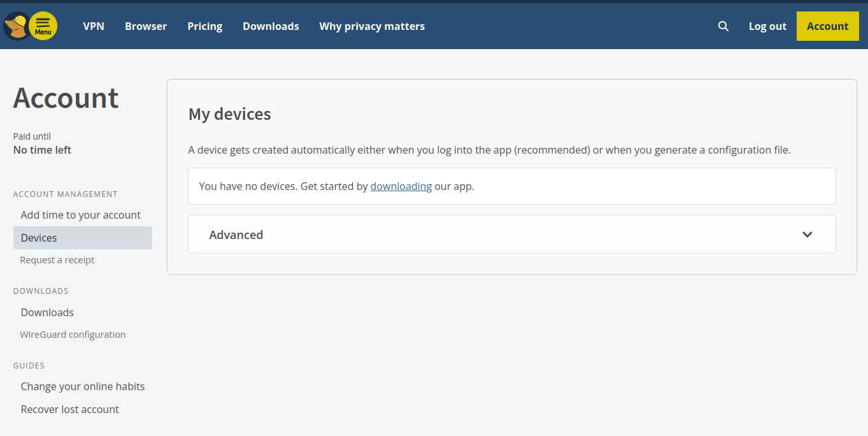Go to Browser in top navigation

(146, 26)
